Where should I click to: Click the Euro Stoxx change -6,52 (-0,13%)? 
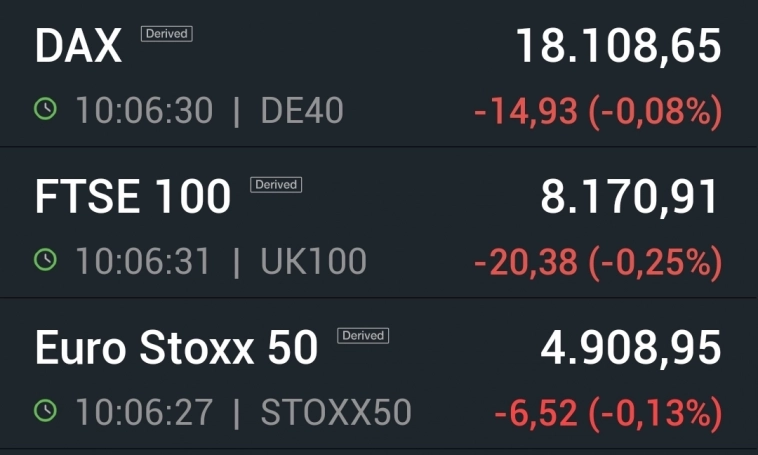pyautogui.click(x=608, y=413)
